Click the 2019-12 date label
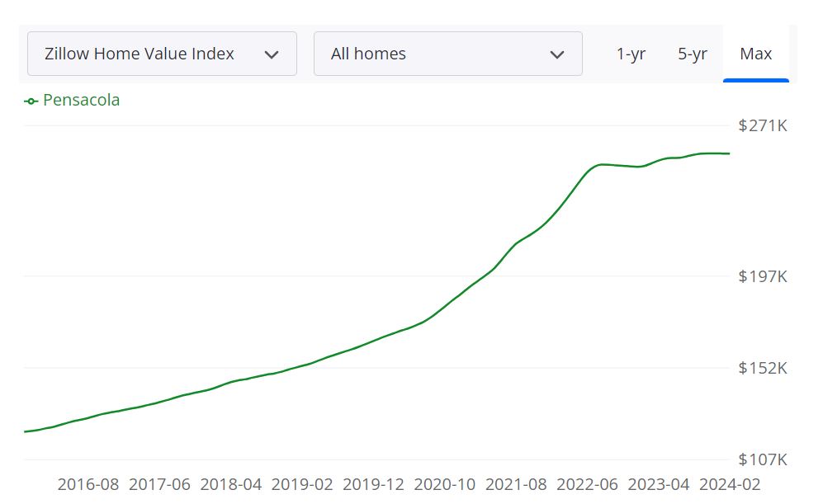The image size is (823, 504). [x=373, y=484]
